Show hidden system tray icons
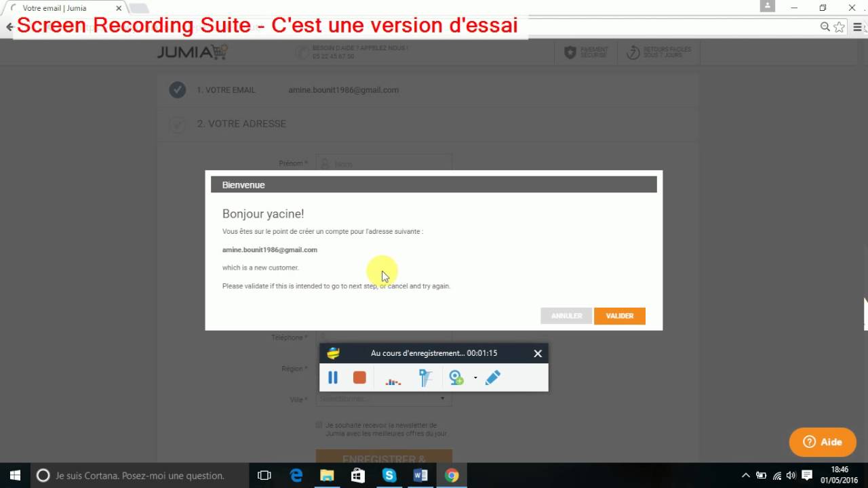The height and width of the screenshot is (488, 868). tap(746, 476)
